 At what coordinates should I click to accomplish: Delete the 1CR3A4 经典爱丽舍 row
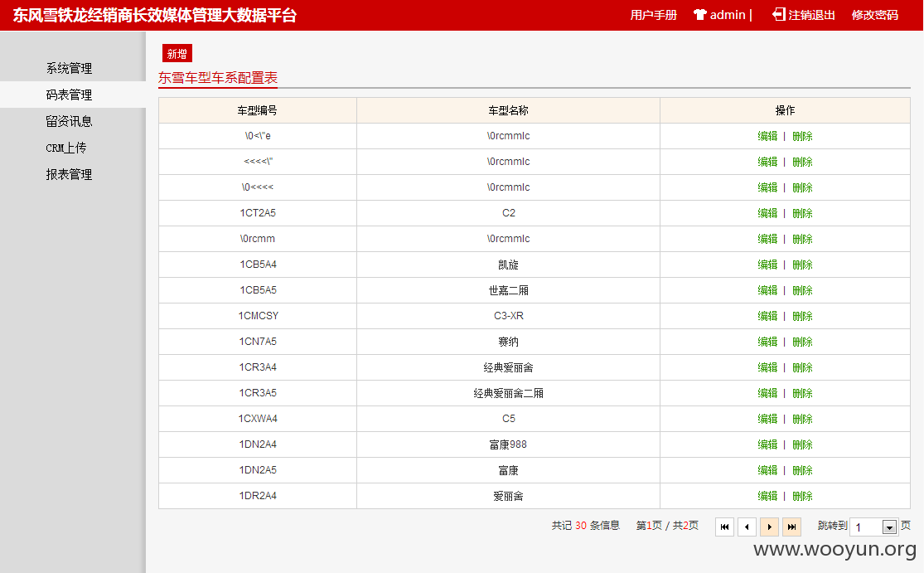pos(802,368)
